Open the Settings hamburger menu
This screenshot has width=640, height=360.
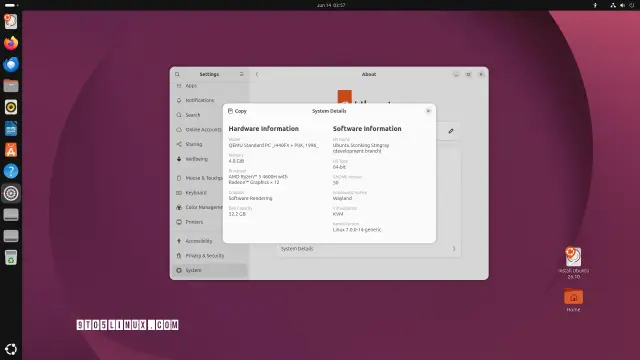242,74
